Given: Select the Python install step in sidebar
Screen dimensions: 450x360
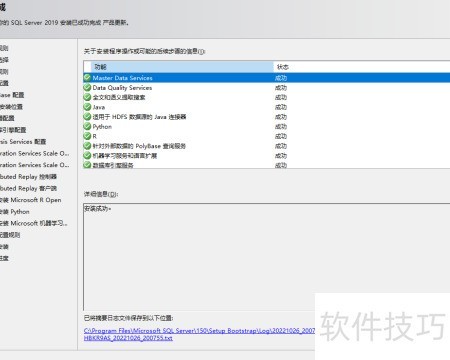Looking at the screenshot, I should pyautogui.click(x=15, y=211).
